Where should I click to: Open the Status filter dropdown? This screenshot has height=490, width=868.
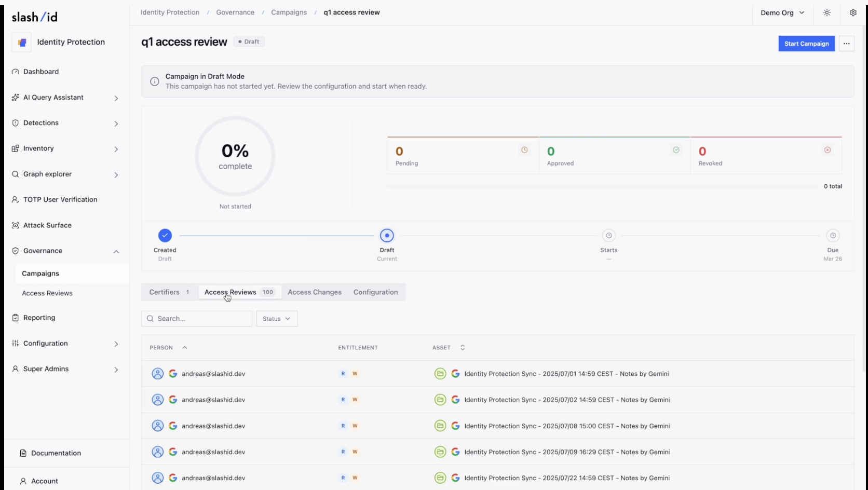277,318
